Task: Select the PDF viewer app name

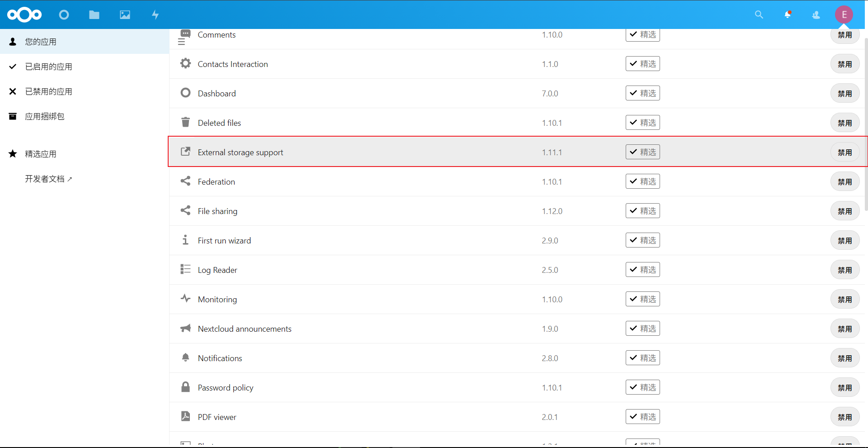Action: click(217, 417)
